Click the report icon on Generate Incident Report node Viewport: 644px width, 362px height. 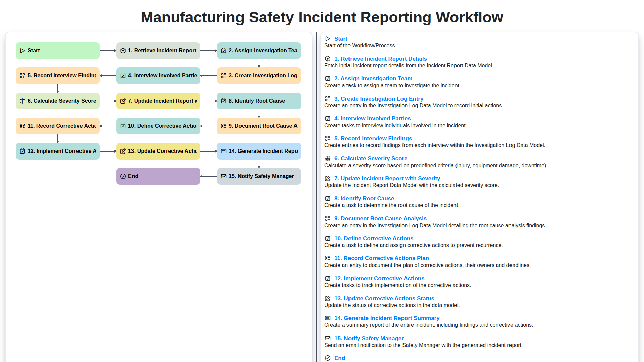point(224,151)
